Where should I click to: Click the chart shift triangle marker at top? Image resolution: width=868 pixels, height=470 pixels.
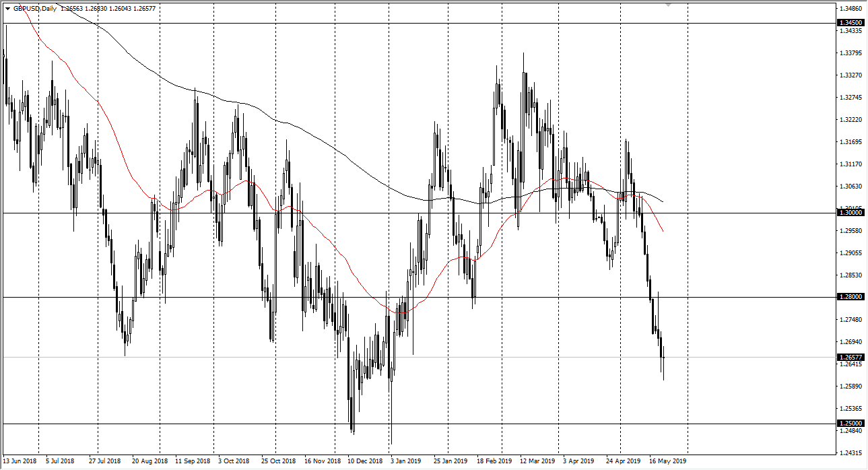pyautogui.click(x=668, y=5)
